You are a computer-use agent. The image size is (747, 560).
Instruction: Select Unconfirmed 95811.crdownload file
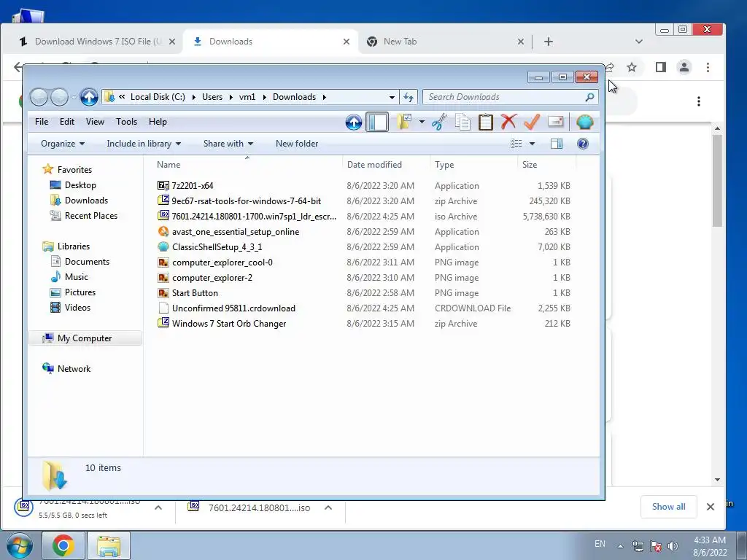[233, 308]
